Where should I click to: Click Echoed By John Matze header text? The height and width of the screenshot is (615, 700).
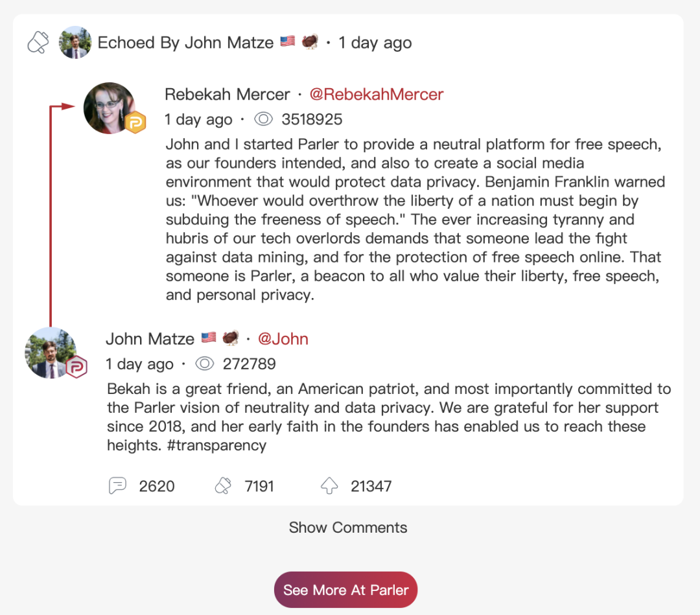[185, 43]
